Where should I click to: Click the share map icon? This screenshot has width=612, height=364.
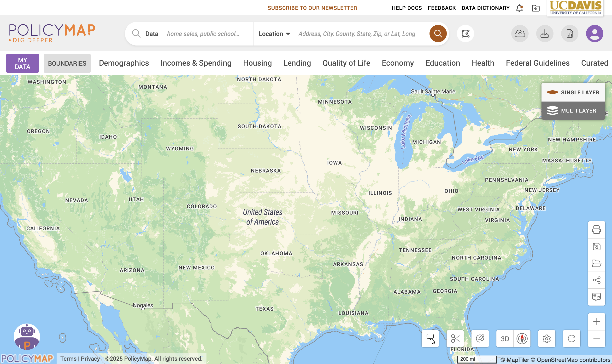[596, 280]
